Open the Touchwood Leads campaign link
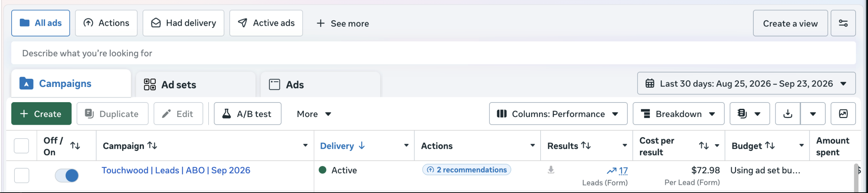Viewport: 868px width, 193px height. pyautogui.click(x=176, y=170)
